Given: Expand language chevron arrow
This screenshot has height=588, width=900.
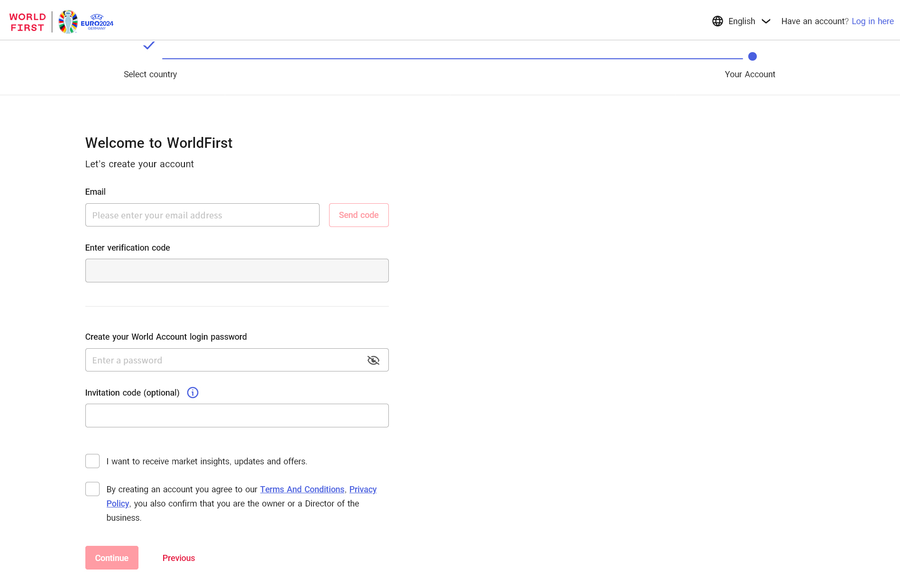Looking at the screenshot, I should (x=766, y=21).
